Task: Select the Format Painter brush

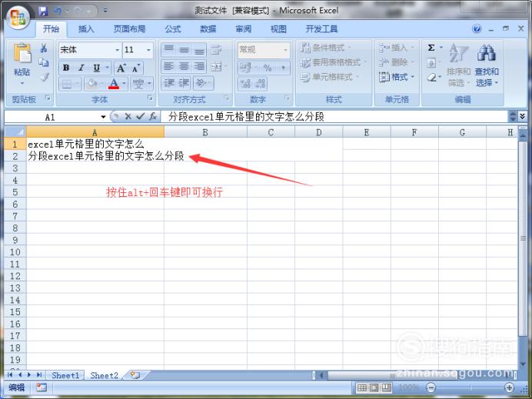Action: coord(44,78)
